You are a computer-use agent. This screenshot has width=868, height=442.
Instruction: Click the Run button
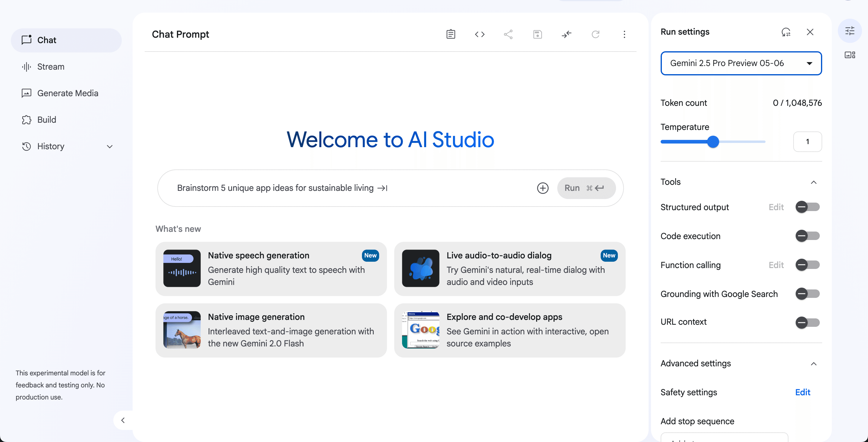[586, 188]
